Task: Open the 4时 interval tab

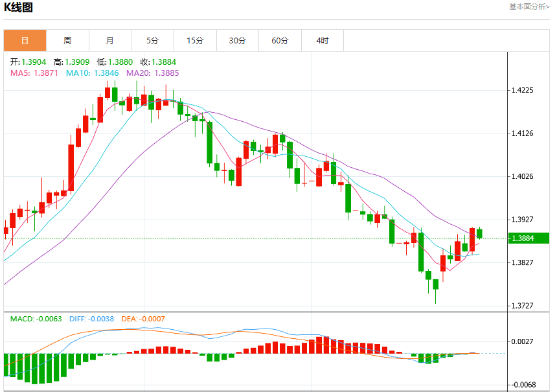Action: 323,41
